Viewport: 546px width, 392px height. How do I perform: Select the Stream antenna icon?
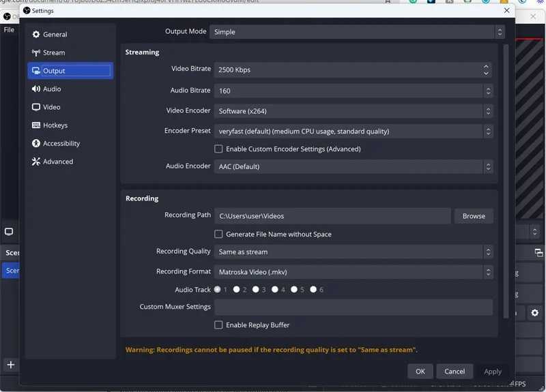coord(36,53)
